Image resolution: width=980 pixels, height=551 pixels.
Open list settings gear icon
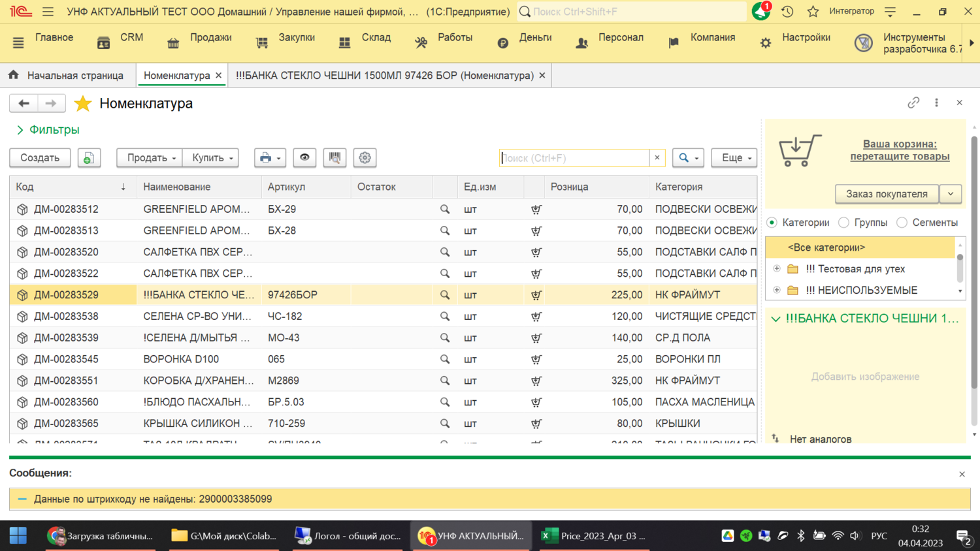(x=365, y=157)
